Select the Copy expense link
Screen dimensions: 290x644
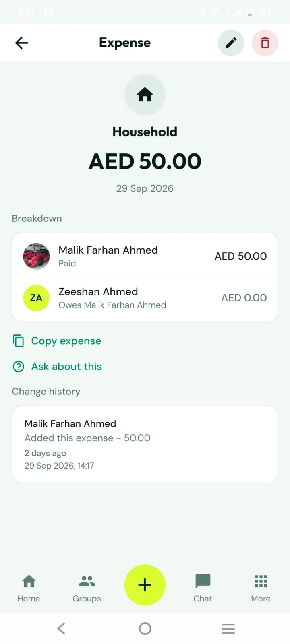(66, 341)
